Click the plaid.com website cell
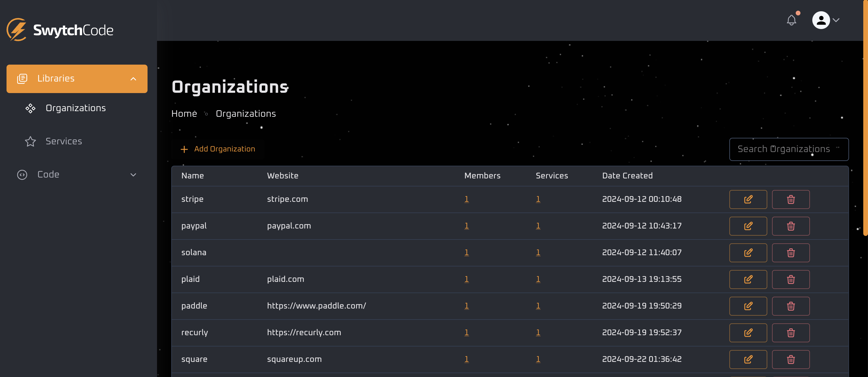868x377 pixels. 285,279
